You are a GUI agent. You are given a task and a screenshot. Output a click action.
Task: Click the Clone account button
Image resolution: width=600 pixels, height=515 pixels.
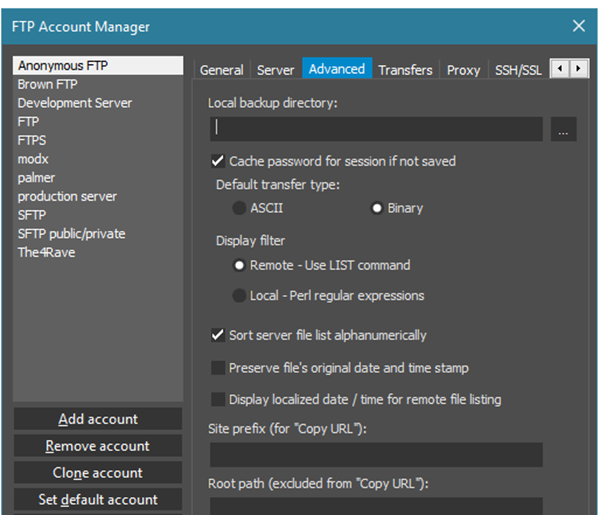tap(98, 473)
